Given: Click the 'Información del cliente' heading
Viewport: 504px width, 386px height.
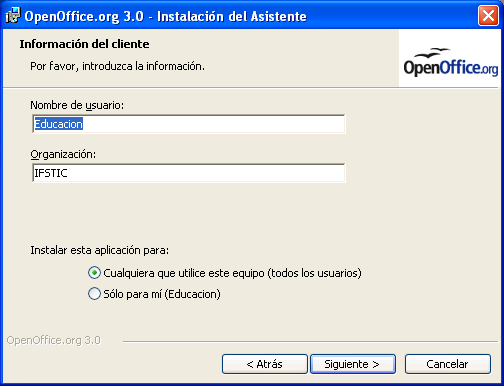Looking at the screenshot, I should 84,44.
